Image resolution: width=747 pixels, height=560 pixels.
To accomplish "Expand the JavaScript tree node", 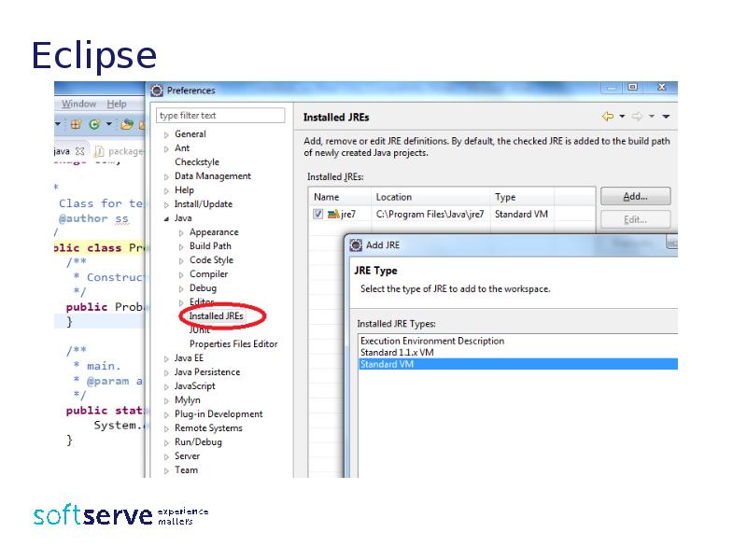I will 166,387.
